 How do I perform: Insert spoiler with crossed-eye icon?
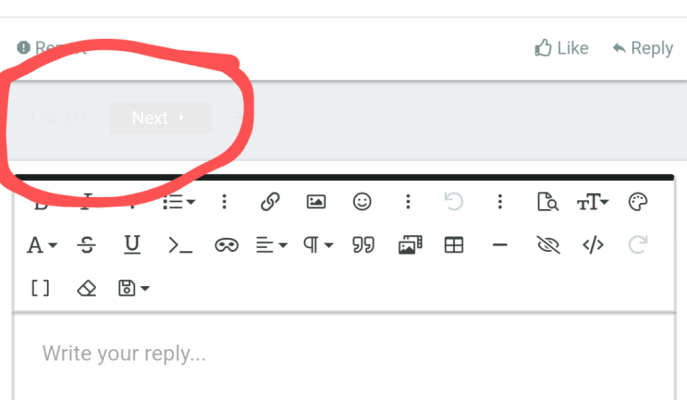point(548,245)
